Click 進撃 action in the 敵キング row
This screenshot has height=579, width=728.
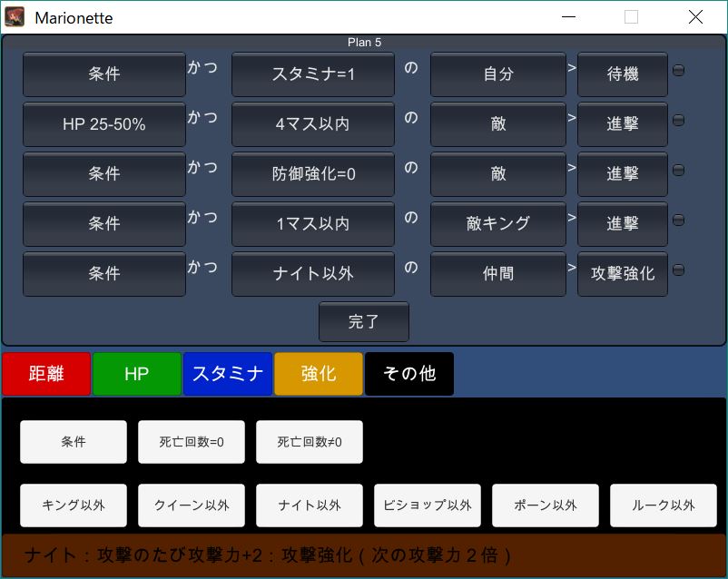pos(623,224)
